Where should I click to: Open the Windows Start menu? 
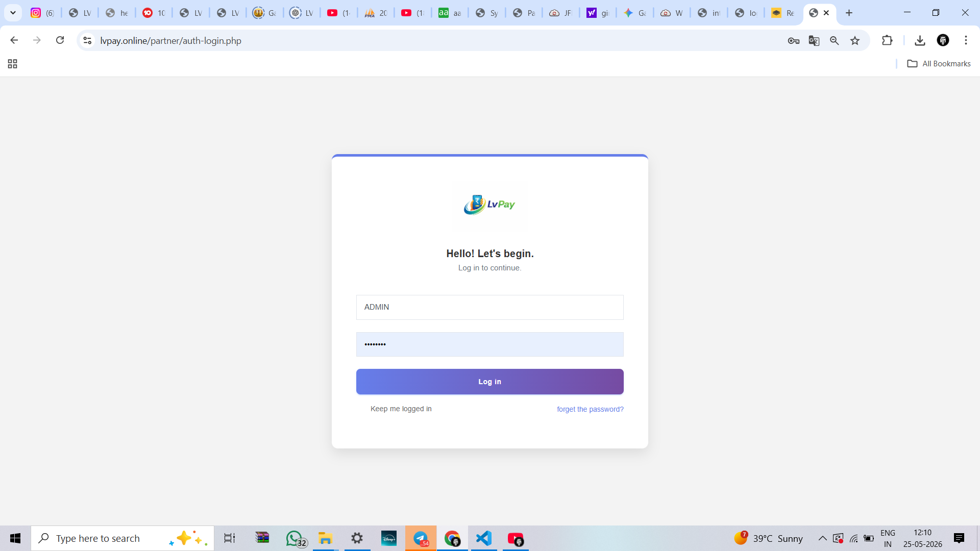pyautogui.click(x=15, y=538)
